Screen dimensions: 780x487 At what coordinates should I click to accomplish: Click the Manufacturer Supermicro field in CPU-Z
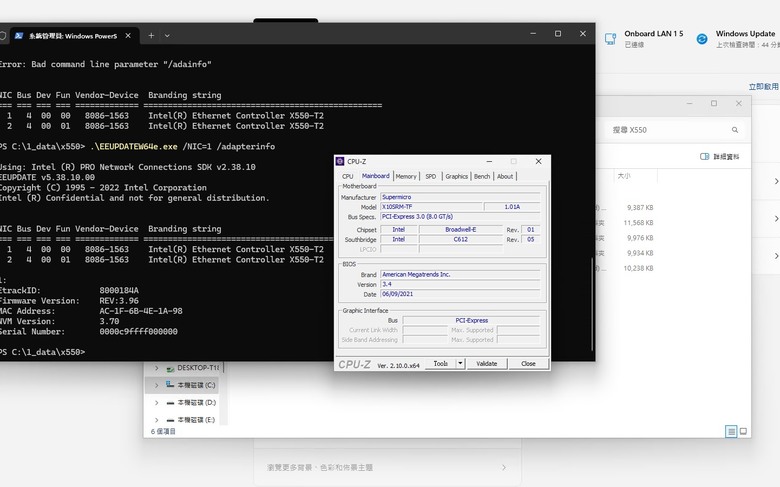(460, 197)
